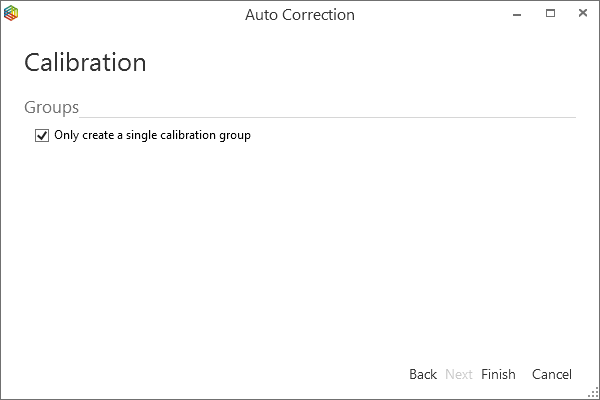Maximize the Auto Correction dialog
This screenshot has width=600, height=400.
coord(551,15)
